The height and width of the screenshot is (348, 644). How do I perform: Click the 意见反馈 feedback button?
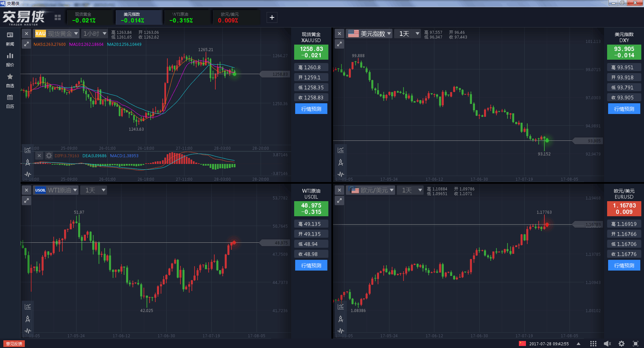(x=14, y=344)
